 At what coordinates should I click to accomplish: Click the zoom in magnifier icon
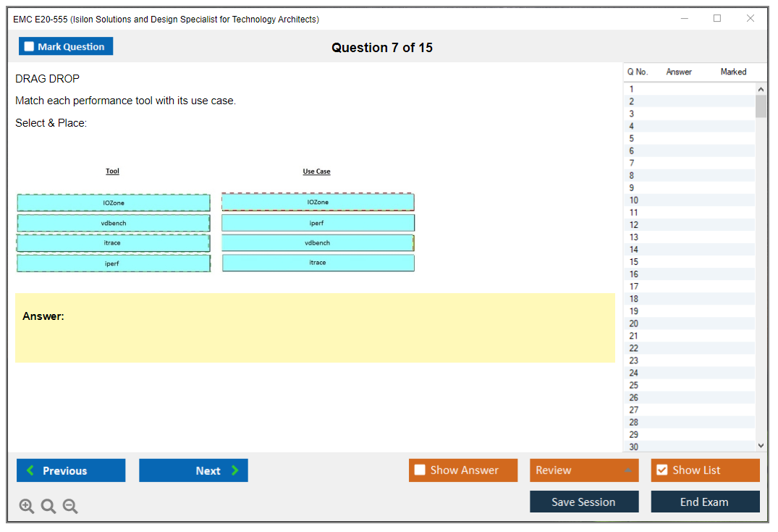[x=27, y=507]
